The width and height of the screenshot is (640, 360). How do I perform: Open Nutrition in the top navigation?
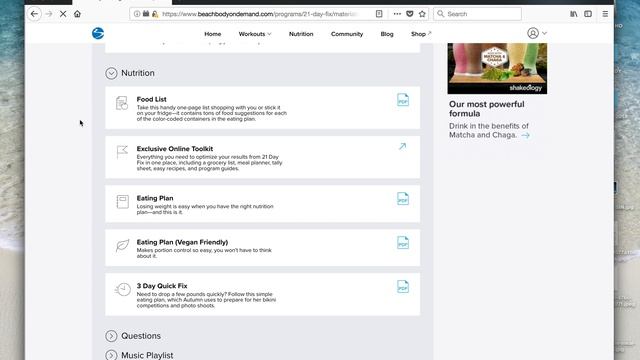tap(301, 34)
